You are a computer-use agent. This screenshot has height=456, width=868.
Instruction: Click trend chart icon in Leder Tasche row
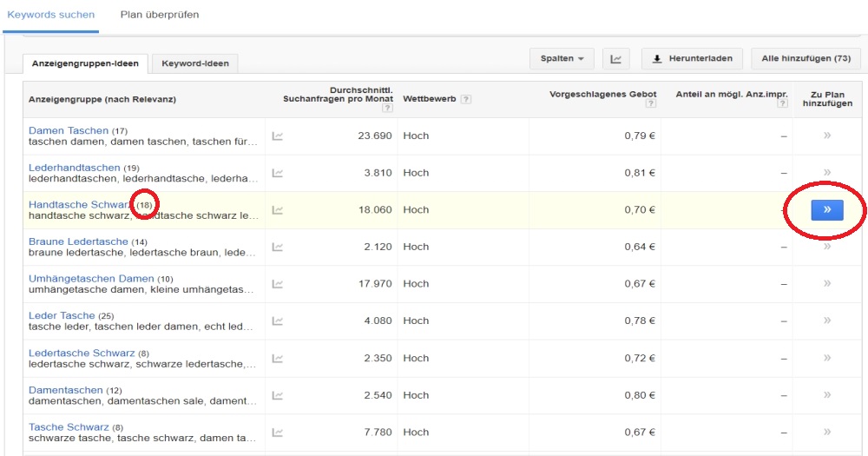278,321
